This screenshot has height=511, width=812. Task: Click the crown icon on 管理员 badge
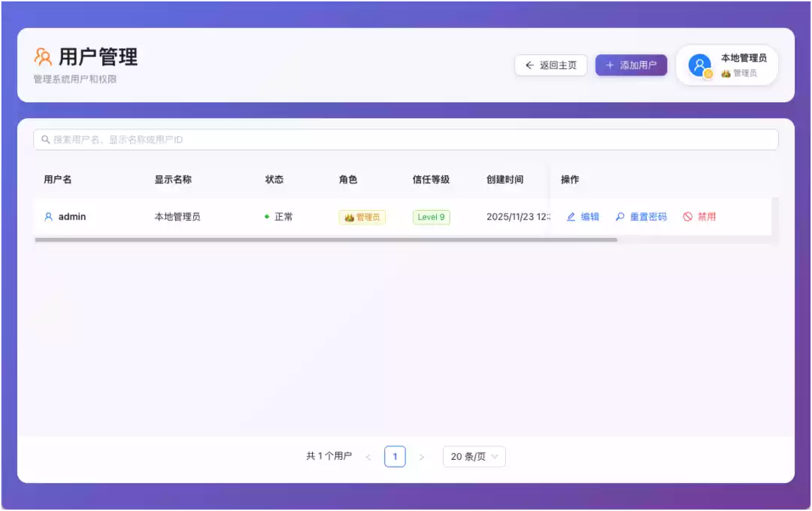click(x=350, y=216)
